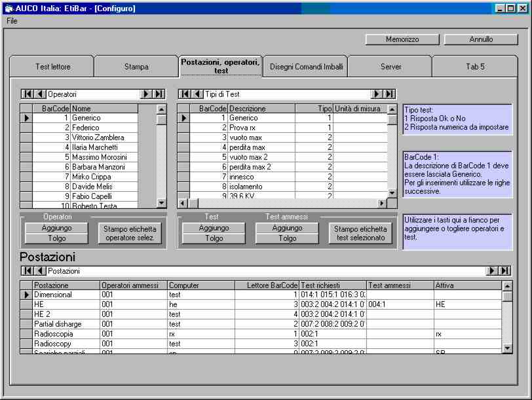Click Tolgo in the Operatori group

(x=56, y=238)
